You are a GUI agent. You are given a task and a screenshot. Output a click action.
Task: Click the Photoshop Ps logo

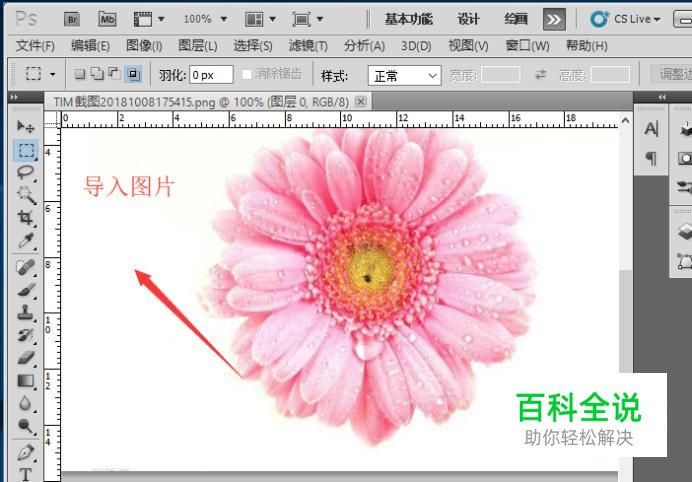[x=26, y=19]
